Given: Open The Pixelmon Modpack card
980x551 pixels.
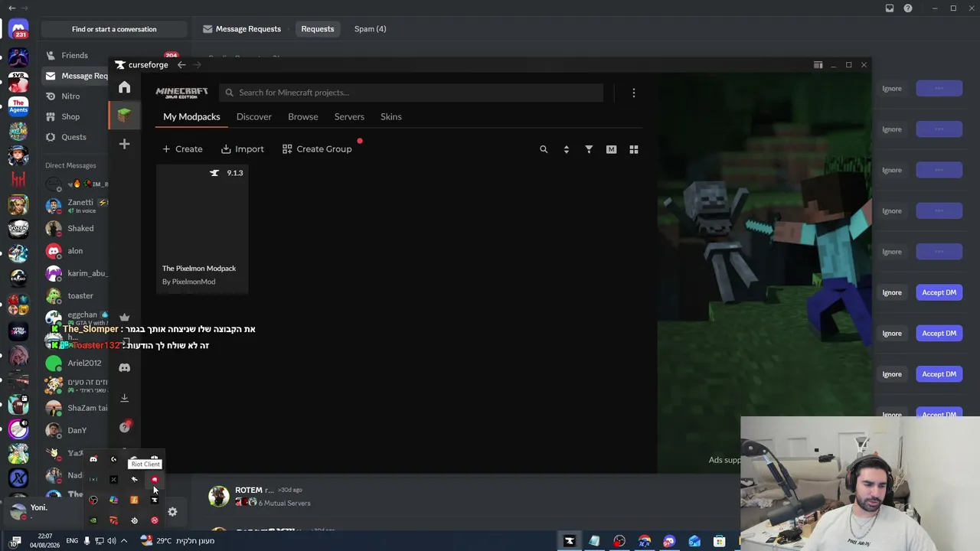Looking at the screenshot, I should pos(202,228).
